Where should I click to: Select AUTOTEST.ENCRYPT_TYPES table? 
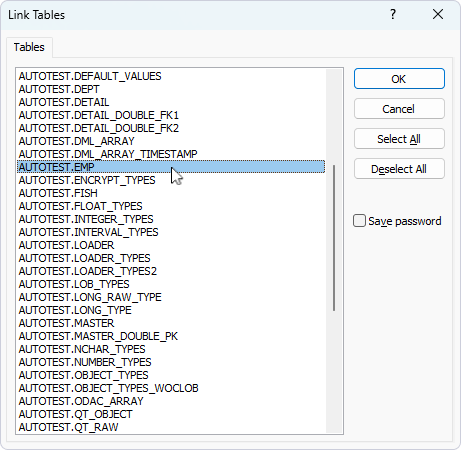tap(171, 180)
